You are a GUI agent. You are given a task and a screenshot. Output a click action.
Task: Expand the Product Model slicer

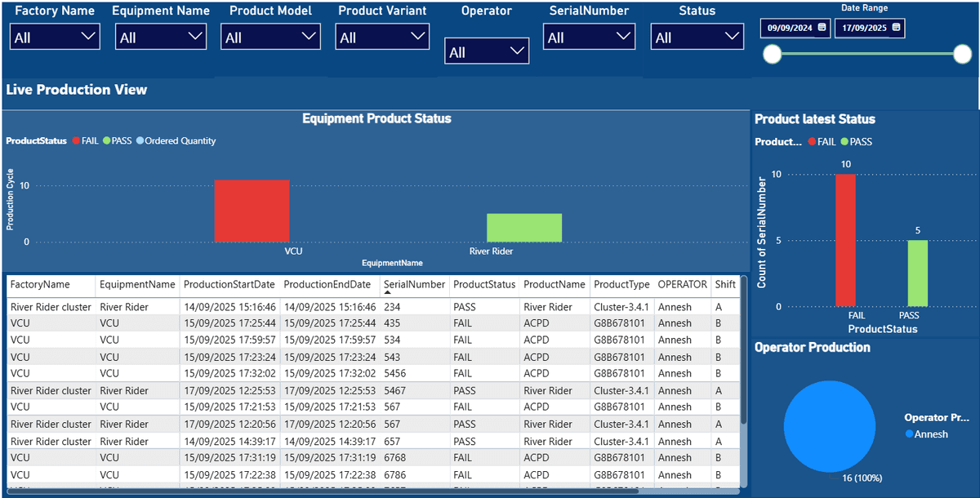point(309,36)
